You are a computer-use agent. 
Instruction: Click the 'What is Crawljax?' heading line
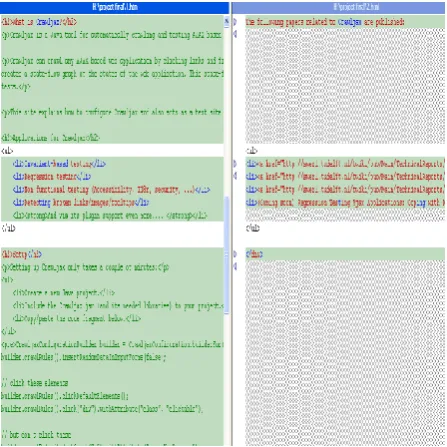coord(39,22)
